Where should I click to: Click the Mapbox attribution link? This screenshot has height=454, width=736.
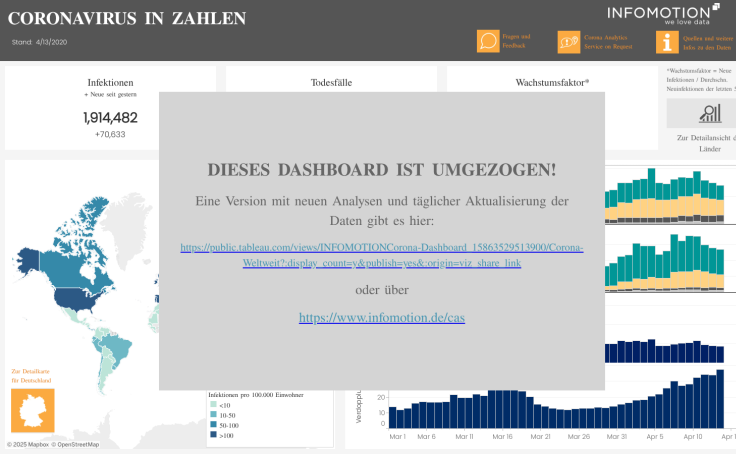[28, 445]
